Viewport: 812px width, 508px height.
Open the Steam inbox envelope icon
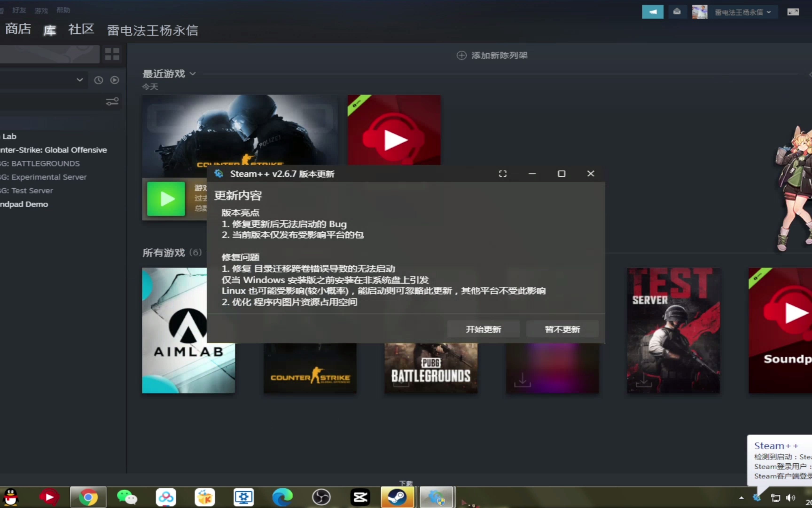[x=677, y=12]
